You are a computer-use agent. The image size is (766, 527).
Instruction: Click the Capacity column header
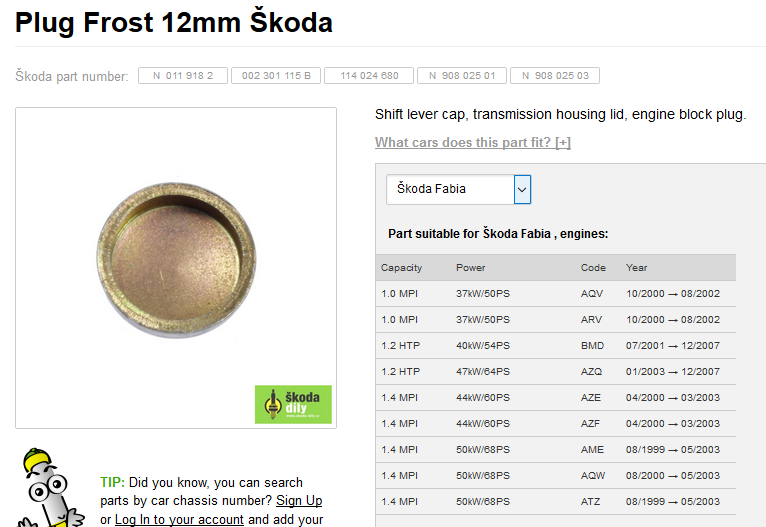[402, 268]
